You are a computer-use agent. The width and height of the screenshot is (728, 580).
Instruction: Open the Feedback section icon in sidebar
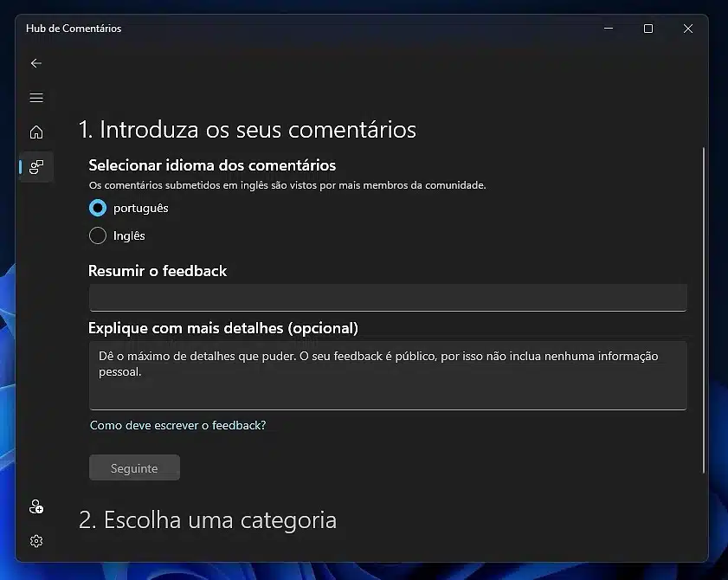point(36,167)
